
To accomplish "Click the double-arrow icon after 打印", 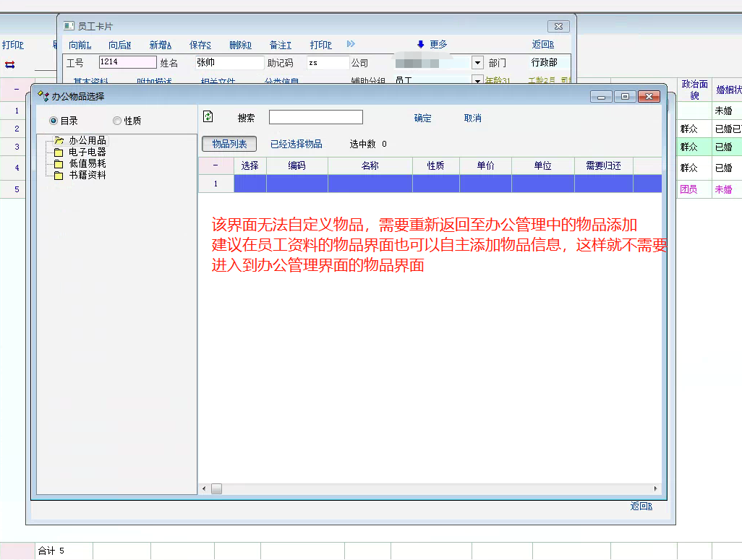I will [351, 45].
